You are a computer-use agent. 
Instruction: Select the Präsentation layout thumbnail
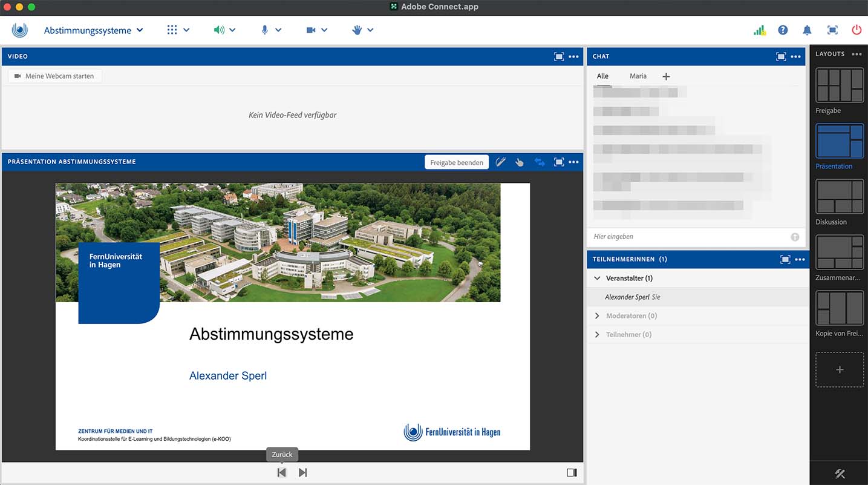click(840, 140)
